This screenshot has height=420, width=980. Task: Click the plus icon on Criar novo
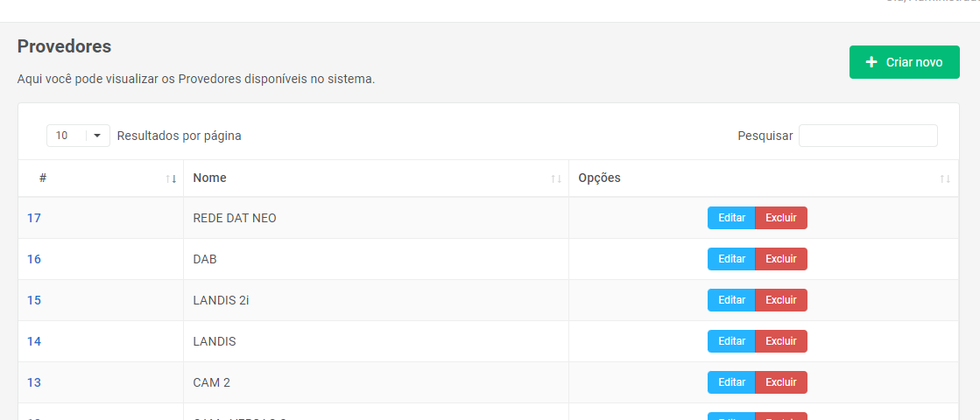[x=871, y=62]
